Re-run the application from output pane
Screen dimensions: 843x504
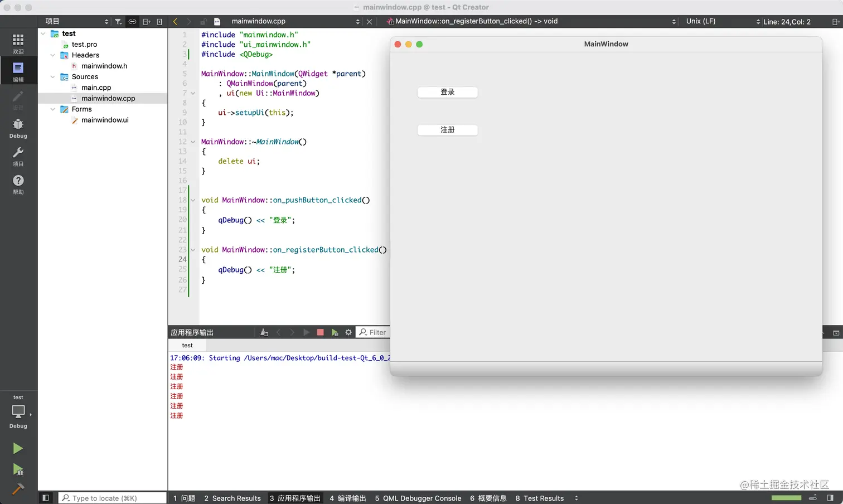point(306,332)
